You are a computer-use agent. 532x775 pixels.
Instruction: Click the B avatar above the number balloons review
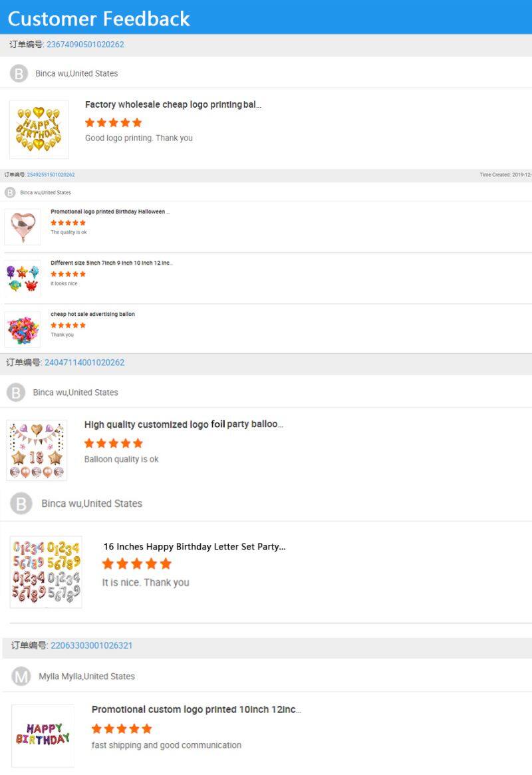[x=21, y=504]
